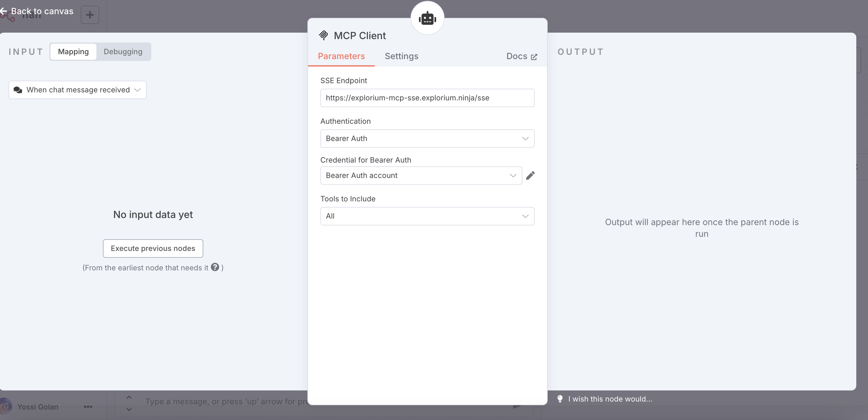Expand the When chat message received selector
Screen dimensions: 868x420
click(77, 90)
